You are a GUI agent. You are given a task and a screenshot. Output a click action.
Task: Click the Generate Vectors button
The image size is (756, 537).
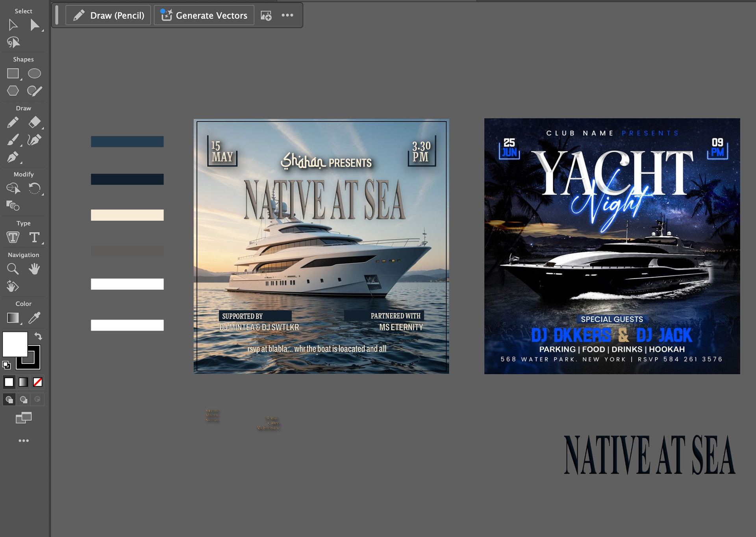[204, 15]
